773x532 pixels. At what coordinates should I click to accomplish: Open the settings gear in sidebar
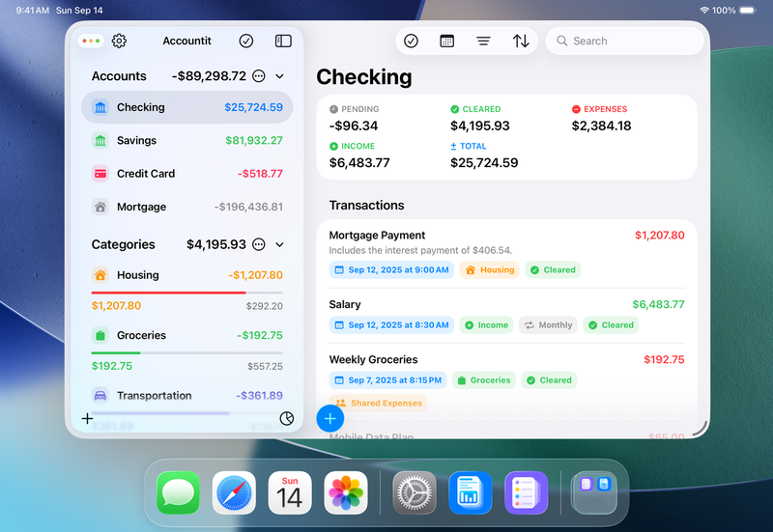coord(119,41)
